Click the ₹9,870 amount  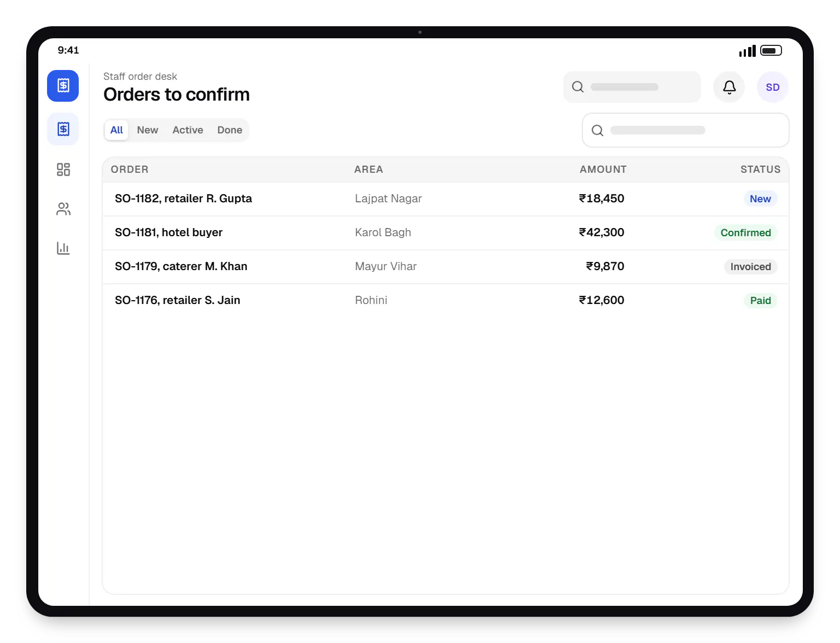point(605,266)
